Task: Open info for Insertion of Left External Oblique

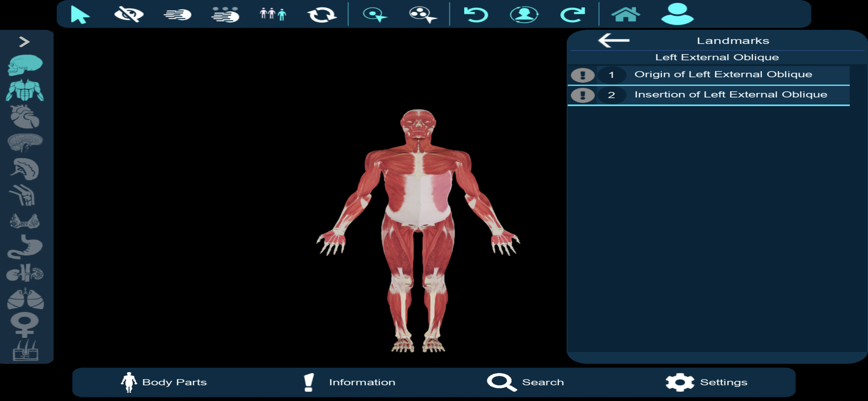Action: [582, 95]
